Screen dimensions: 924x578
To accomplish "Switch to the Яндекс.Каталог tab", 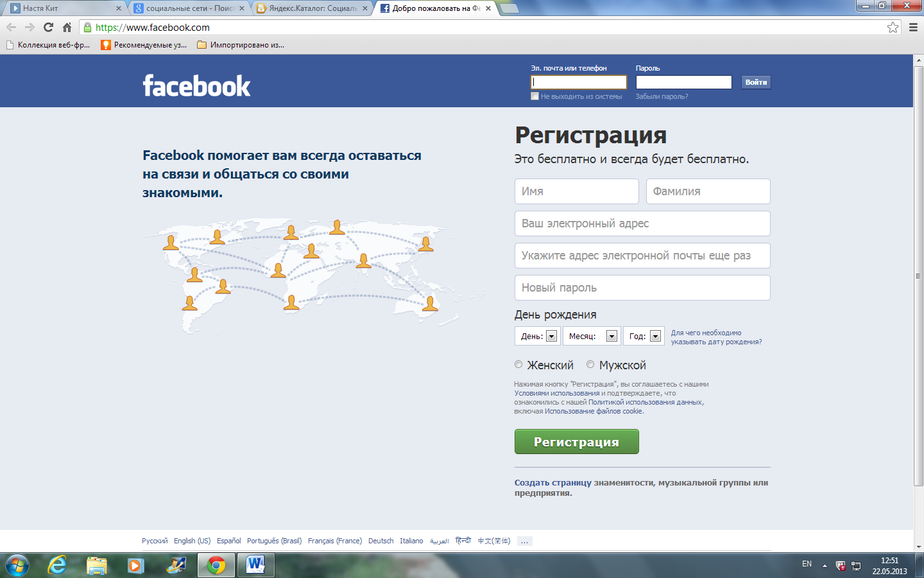I will tap(311, 8).
